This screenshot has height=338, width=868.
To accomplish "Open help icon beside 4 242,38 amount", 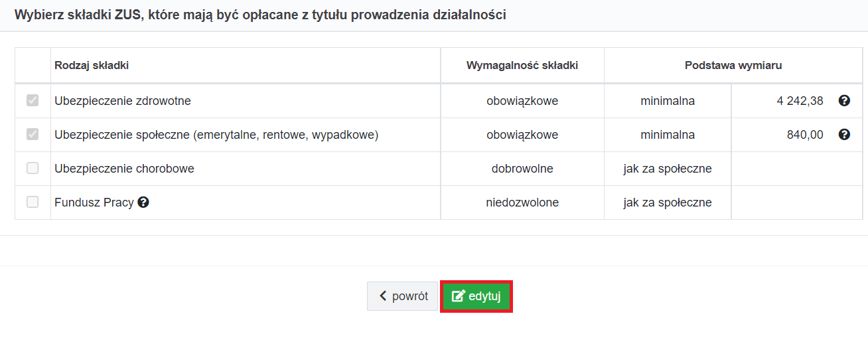I will (x=844, y=101).
